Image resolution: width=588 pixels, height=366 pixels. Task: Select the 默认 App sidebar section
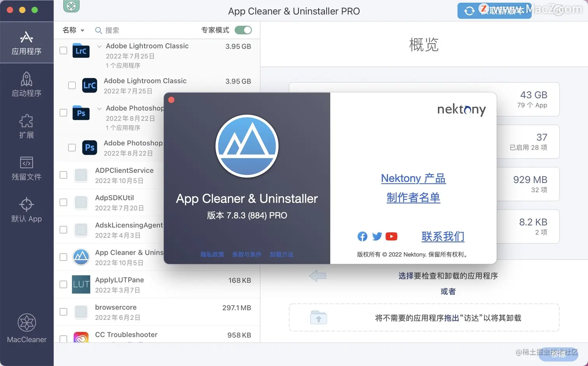[x=26, y=211]
